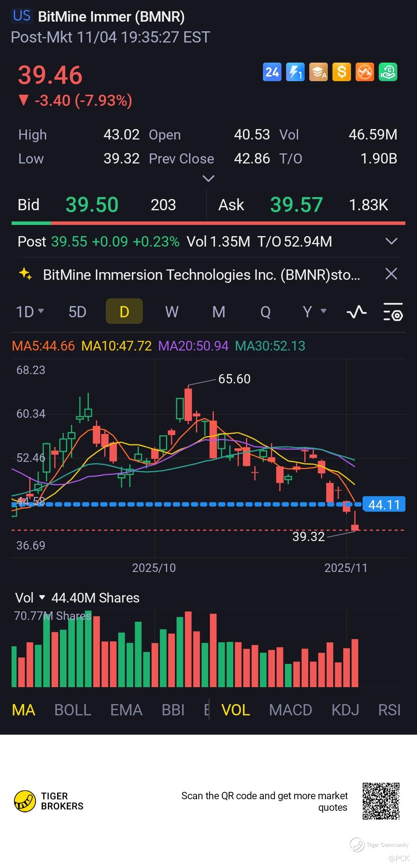The image size is (417, 868).
Task: Open the Vol sub-chart indicator dropdown
Action: point(30,598)
